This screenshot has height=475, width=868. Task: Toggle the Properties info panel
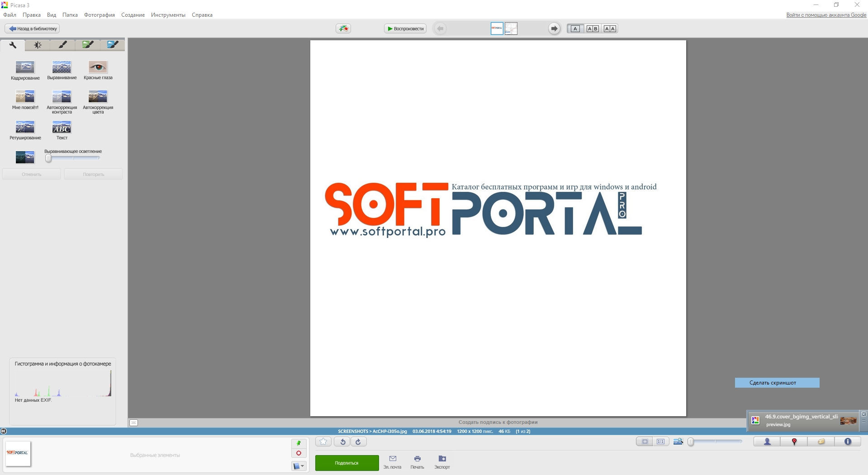point(848,442)
